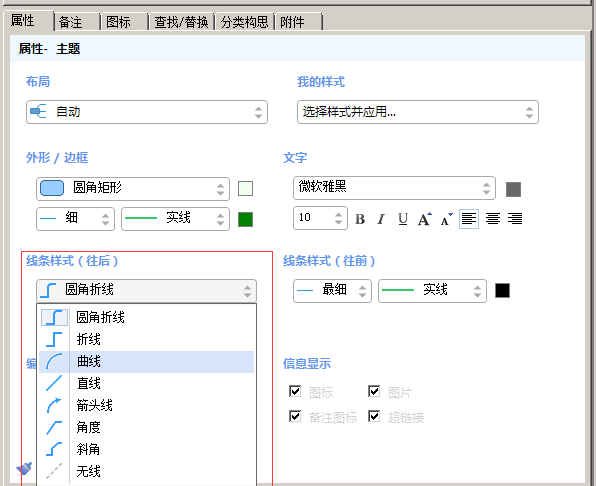Viewport: 596px width, 486px height.
Task: Toggle the 图片 checkbox
Action: pyautogui.click(x=374, y=391)
